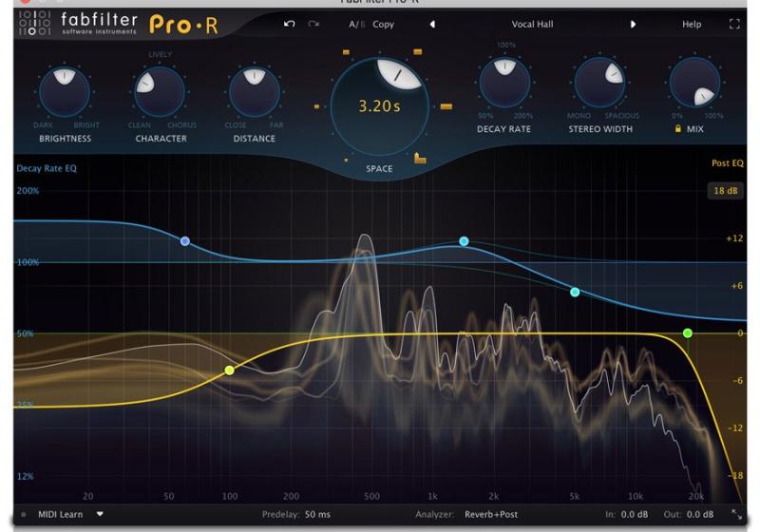760x532 pixels.
Task: Select the Decay Rate EQ band near 60 Hz
Action: click(185, 240)
